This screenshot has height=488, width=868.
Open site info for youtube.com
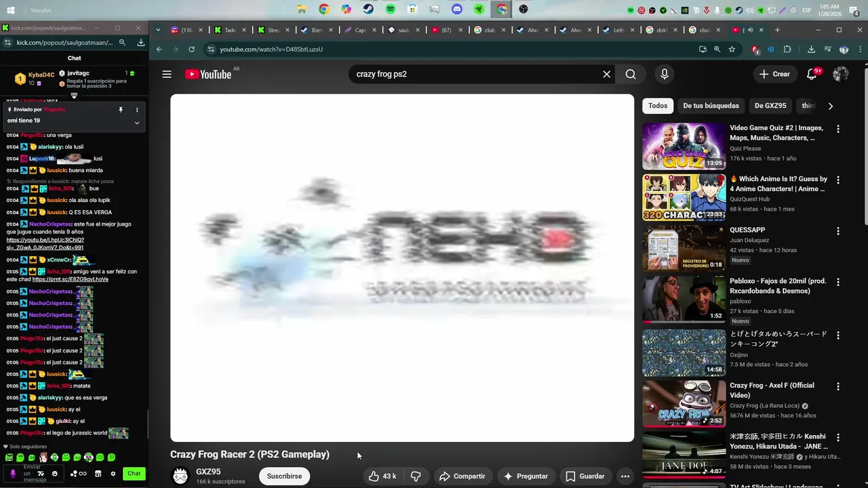pos(211,49)
